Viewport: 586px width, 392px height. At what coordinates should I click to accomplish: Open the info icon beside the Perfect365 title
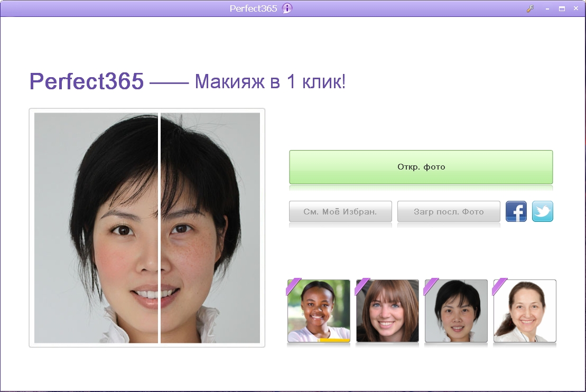pyautogui.click(x=287, y=8)
